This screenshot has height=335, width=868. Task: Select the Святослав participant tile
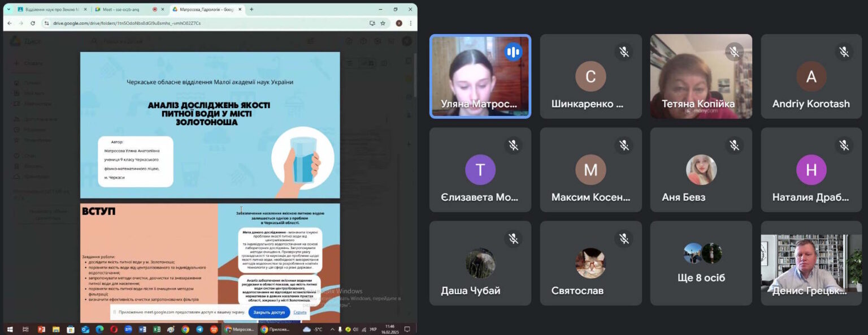coord(591,263)
